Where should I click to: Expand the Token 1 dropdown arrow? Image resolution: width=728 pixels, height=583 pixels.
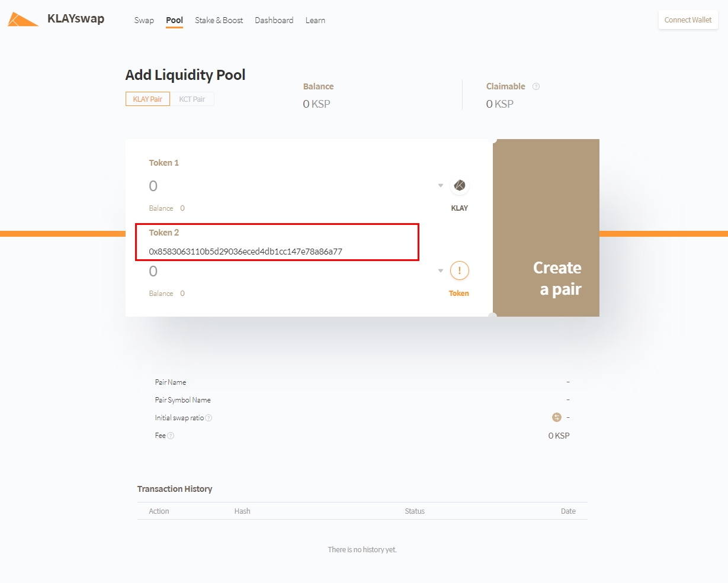tap(441, 186)
